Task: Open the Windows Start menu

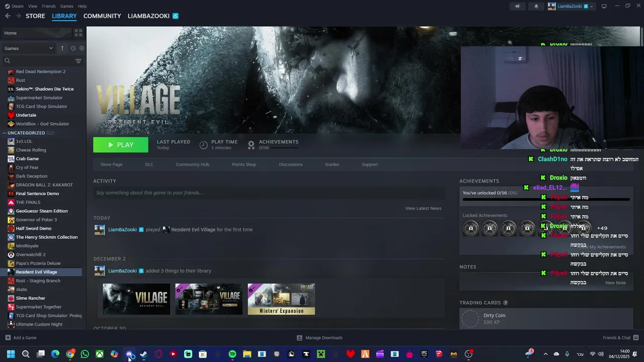Action: [11, 354]
